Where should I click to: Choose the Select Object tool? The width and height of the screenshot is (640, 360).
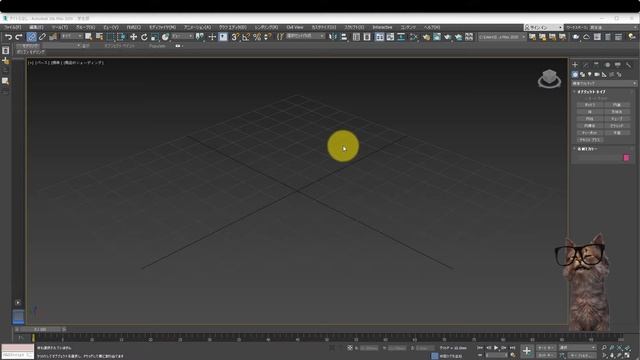pyautogui.click(x=89, y=37)
